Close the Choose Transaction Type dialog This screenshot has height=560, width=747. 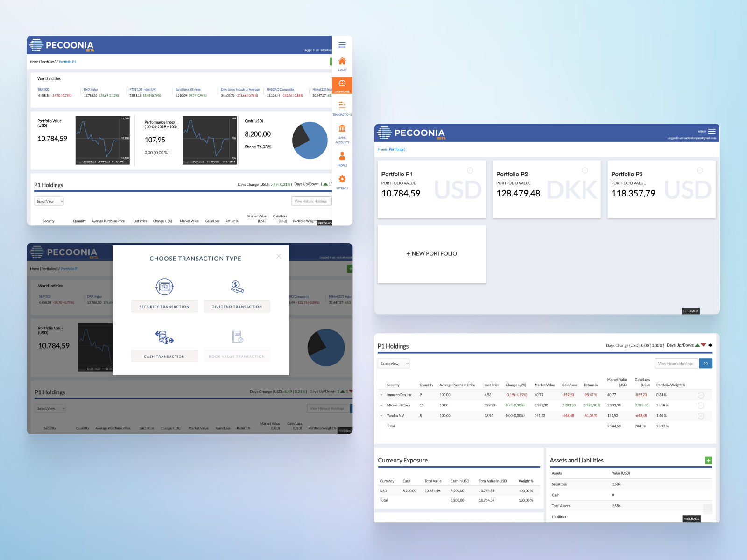click(x=279, y=256)
